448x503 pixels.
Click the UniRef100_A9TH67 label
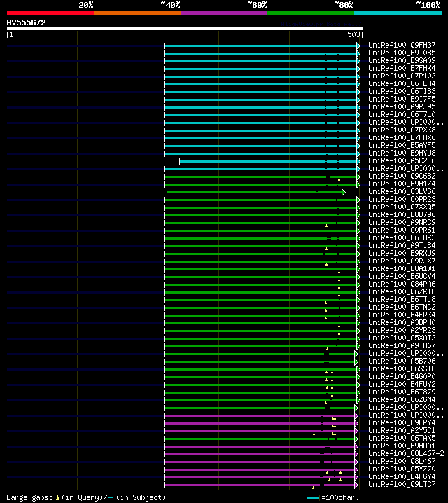click(402, 345)
